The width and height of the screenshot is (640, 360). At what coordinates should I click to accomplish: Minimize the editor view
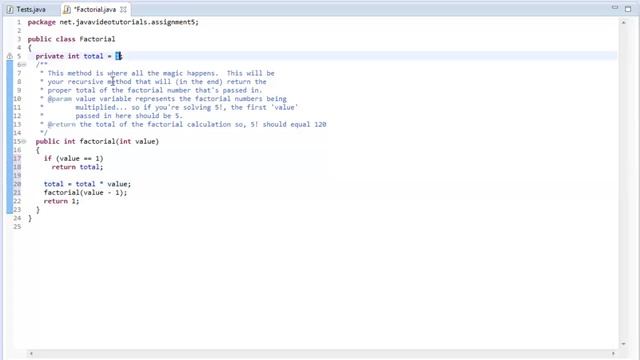pyautogui.click(x=615, y=8)
